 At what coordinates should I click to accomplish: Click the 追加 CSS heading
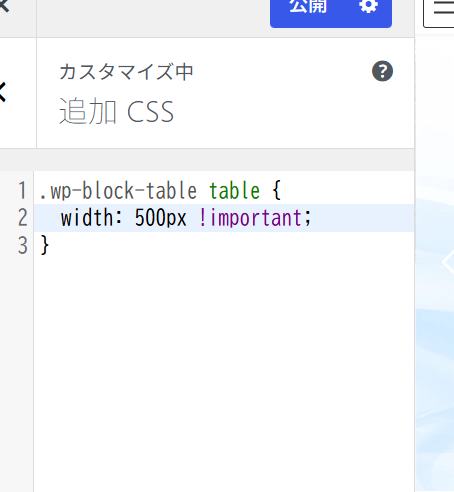(116, 112)
